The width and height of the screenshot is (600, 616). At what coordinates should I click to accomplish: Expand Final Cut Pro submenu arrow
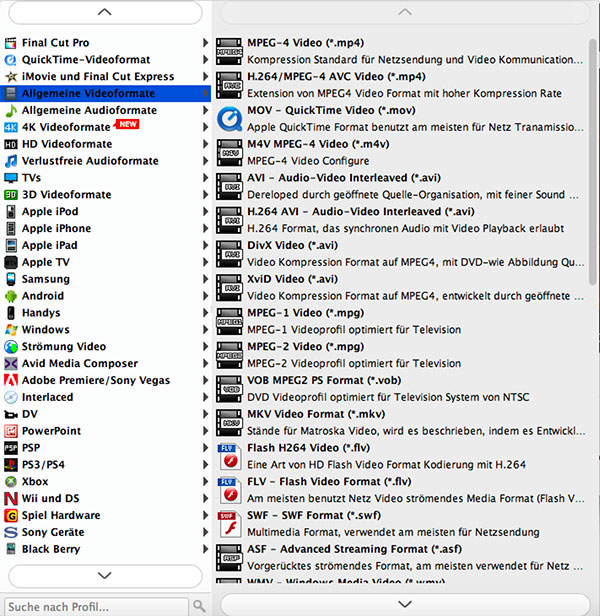click(205, 43)
